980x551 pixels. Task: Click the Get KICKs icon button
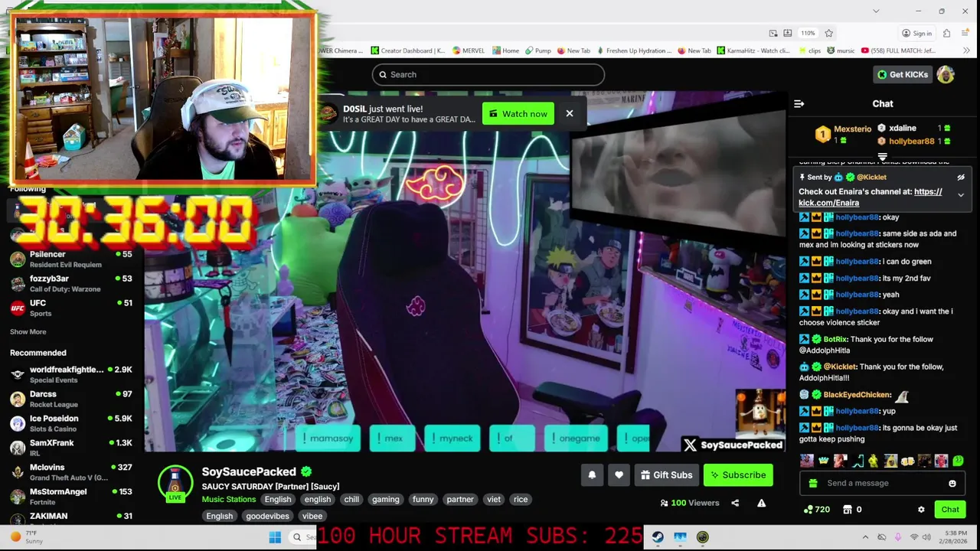click(903, 74)
